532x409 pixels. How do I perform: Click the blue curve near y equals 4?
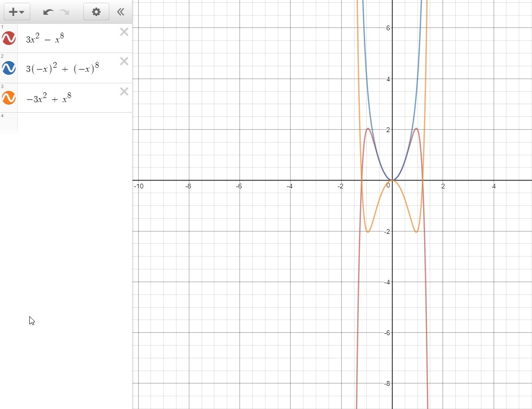click(x=418, y=79)
